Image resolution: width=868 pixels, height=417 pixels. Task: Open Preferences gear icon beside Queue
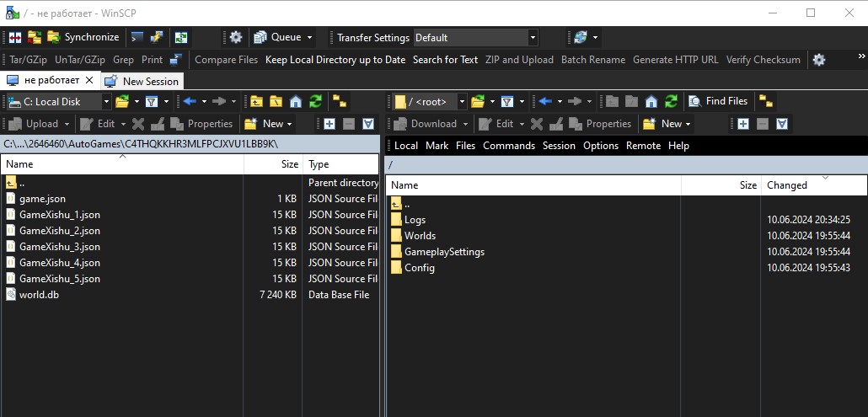236,37
